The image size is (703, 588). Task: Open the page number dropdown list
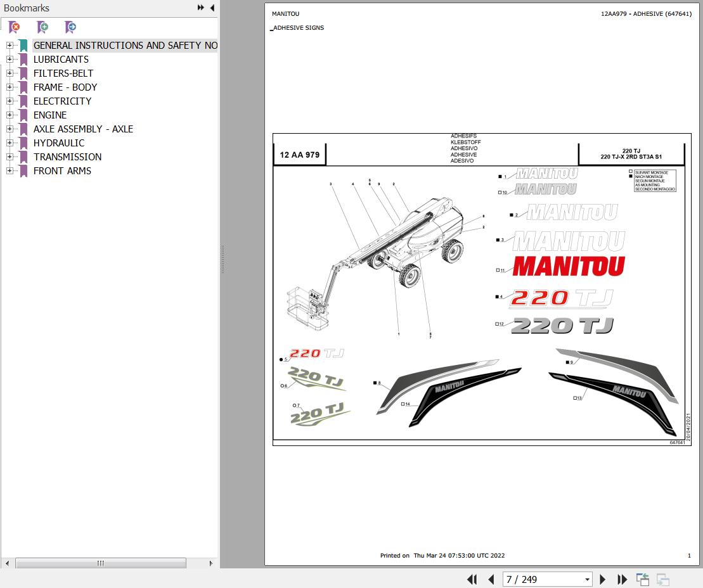tap(587, 580)
